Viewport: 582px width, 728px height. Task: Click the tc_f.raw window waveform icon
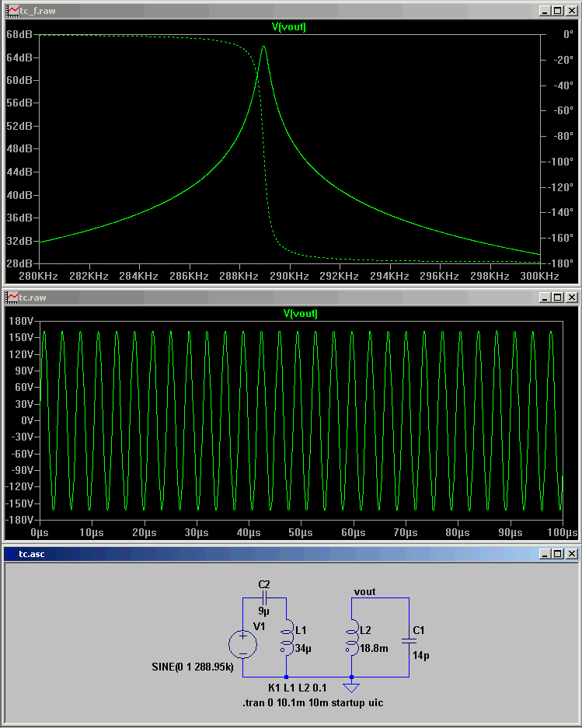(12, 11)
